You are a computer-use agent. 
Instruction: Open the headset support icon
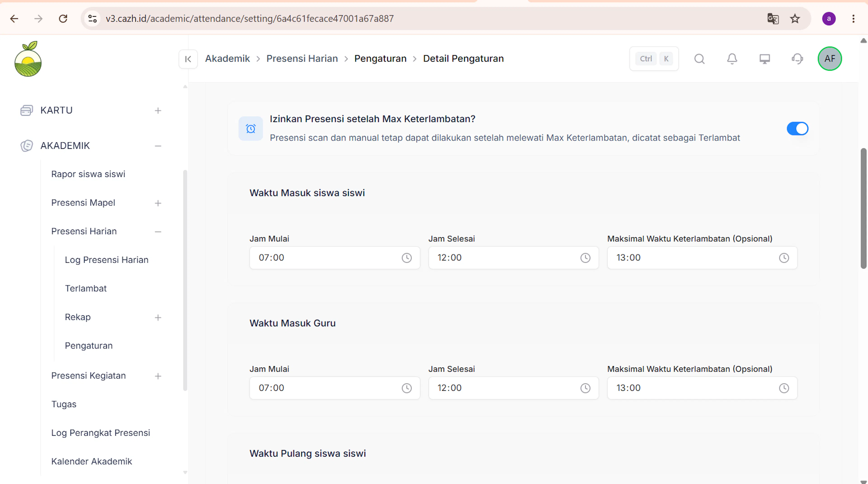pos(797,59)
